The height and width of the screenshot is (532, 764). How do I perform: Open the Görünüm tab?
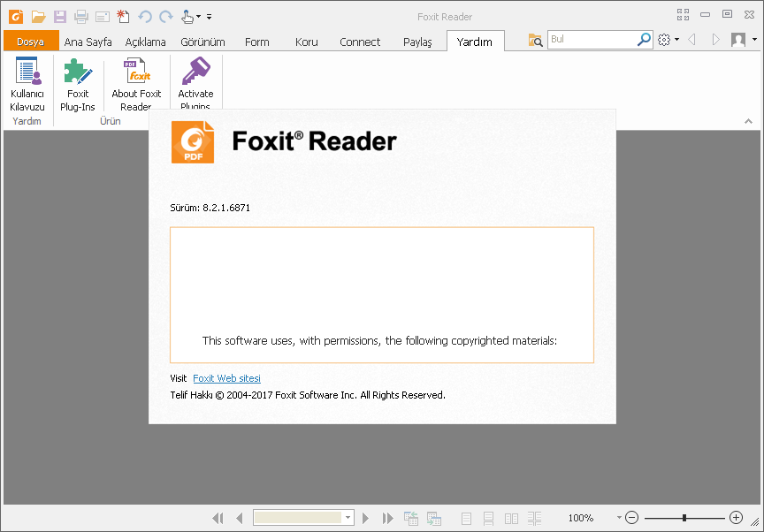pyautogui.click(x=202, y=42)
